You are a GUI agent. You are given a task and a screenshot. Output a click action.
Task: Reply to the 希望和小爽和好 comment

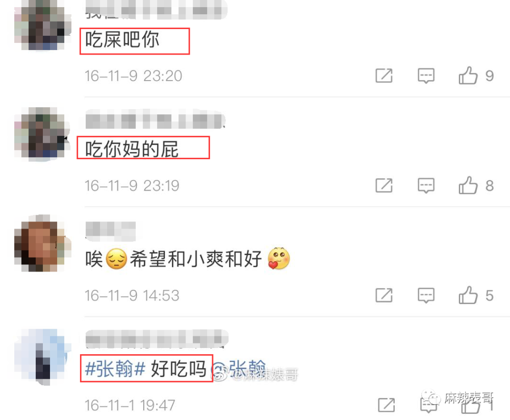click(426, 295)
